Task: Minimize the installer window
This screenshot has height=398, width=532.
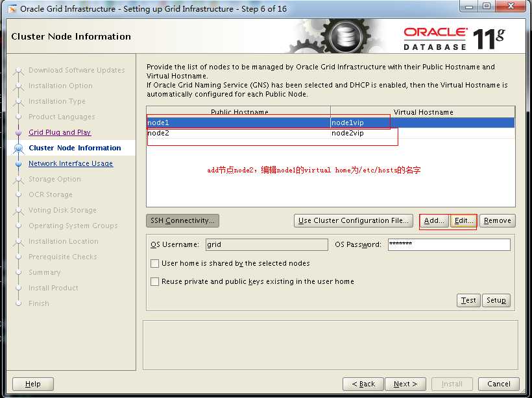Action: tap(470, 6)
